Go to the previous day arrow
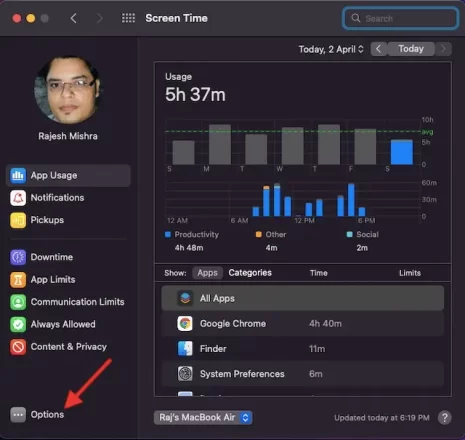Screen dimensions: 465x440 pyautogui.click(x=379, y=49)
